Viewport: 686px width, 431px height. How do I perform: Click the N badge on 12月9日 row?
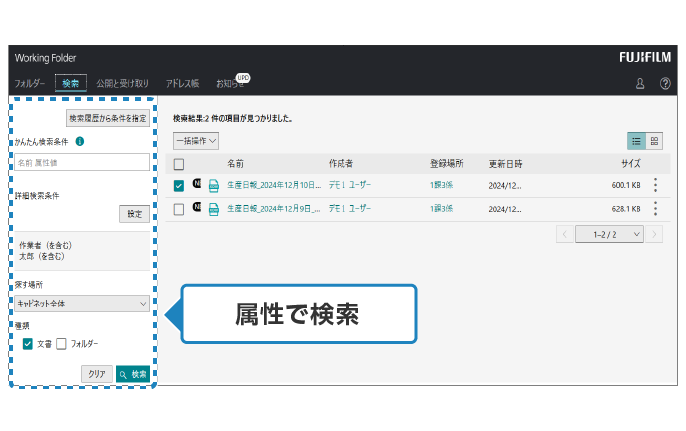pos(197,207)
